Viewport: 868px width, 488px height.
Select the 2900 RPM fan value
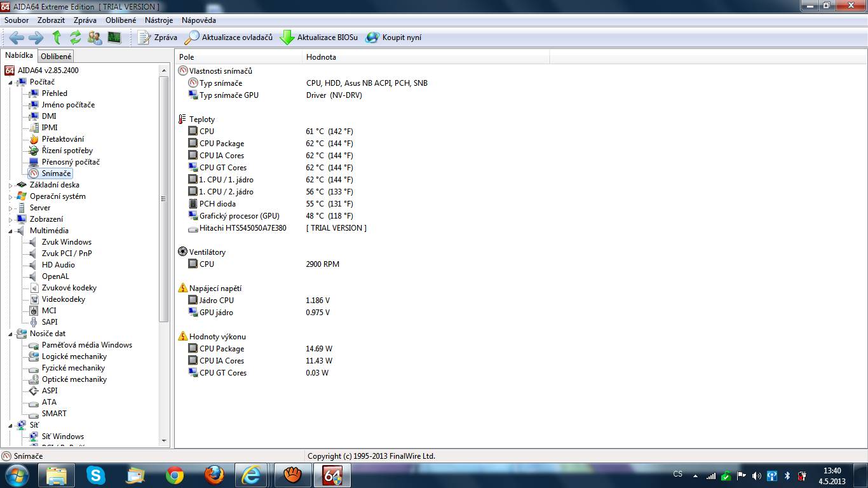[x=322, y=264]
